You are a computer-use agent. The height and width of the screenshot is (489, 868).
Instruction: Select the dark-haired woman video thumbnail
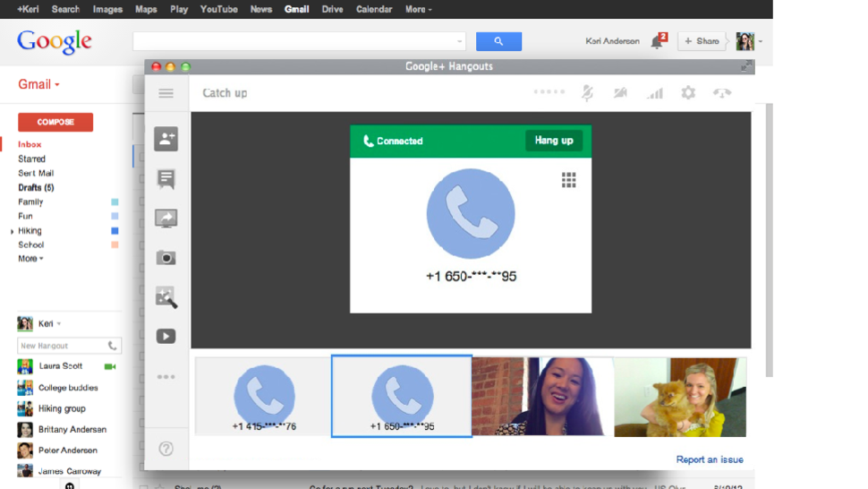(x=542, y=397)
